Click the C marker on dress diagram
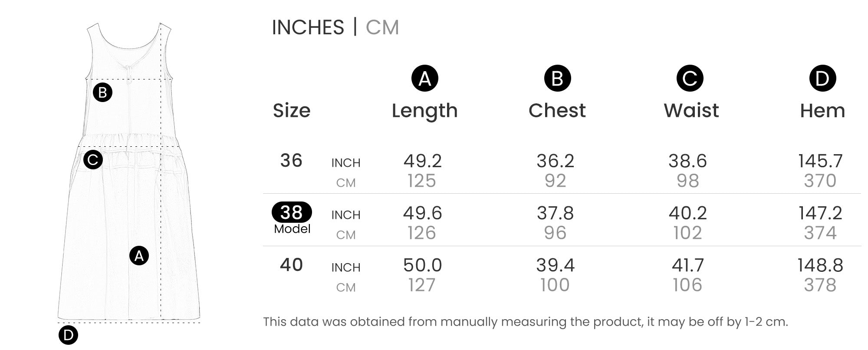Screen dimensions: 868x350 [x=93, y=159]
